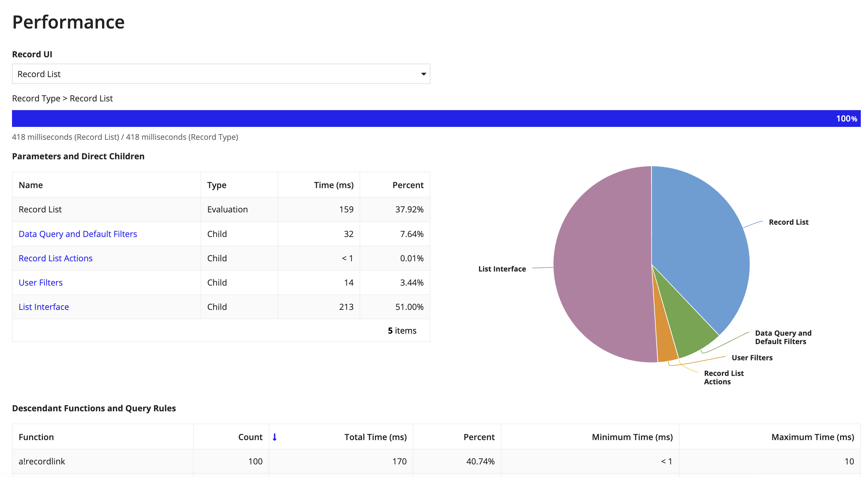The image size is (868, 477).
Task: Open the List Interface link in table
Action: point(44,307)
